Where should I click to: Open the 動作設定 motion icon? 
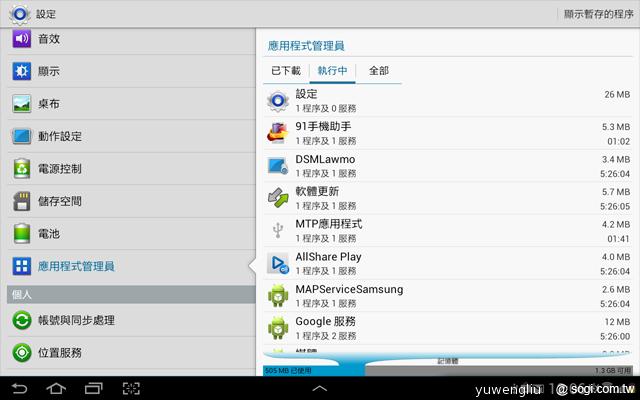[22, 136]
